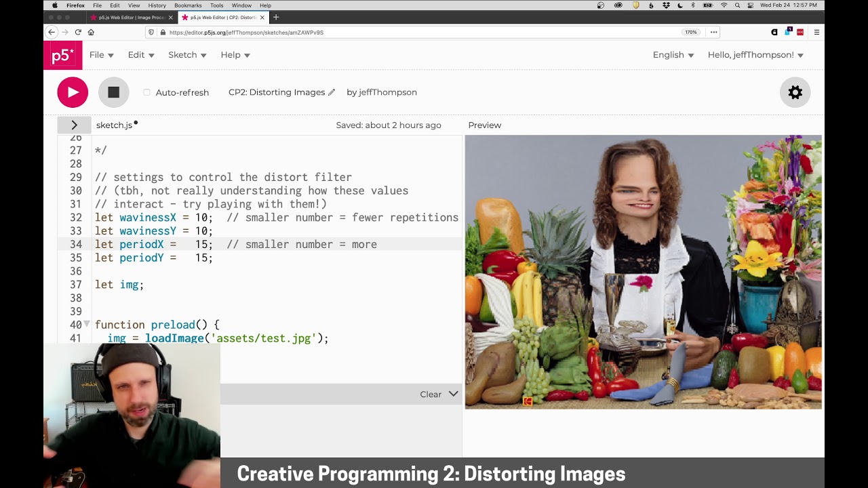Image resolution: width=868 pixels, height=488 pixels.
Task: Click the black G extension icon
Action: point(774,32)
